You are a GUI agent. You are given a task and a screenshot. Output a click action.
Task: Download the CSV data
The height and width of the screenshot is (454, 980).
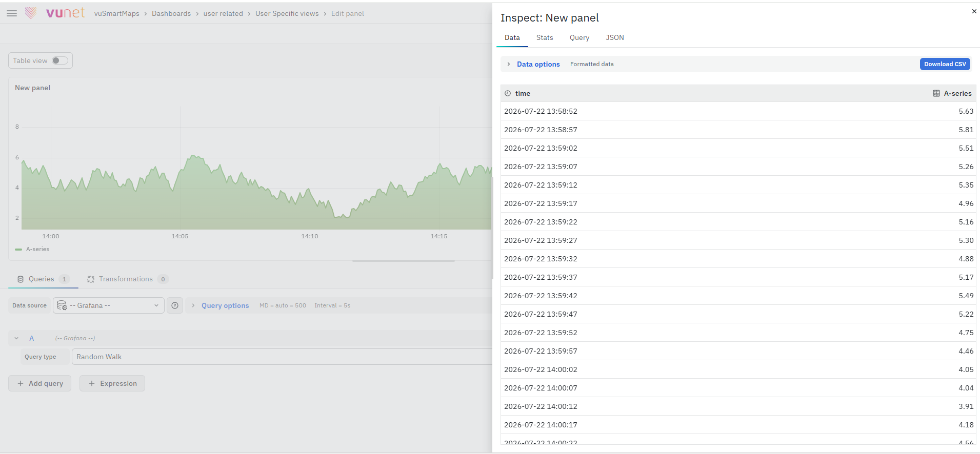945,64
